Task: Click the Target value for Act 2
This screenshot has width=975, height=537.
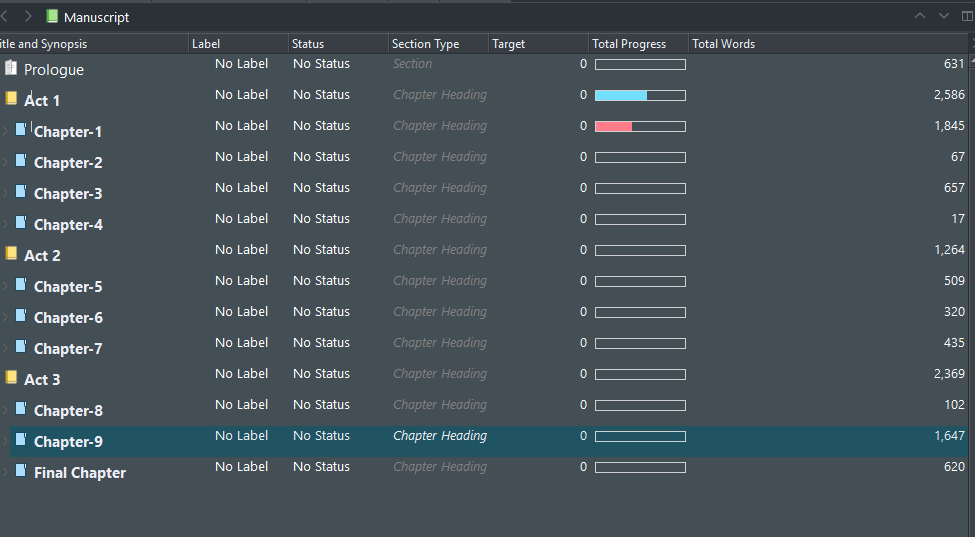Action: 583,249
